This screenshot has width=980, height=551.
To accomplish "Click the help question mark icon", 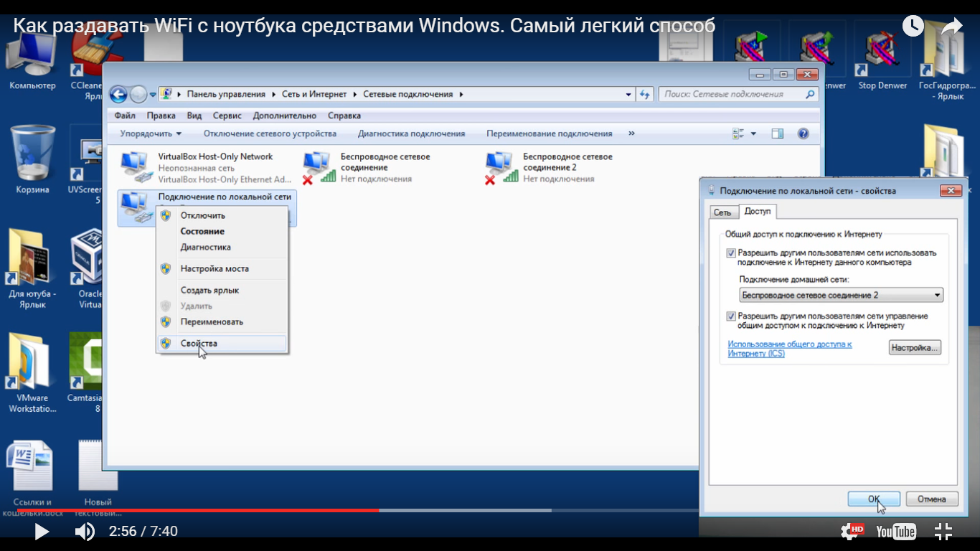I will click(x=804, y=133).
